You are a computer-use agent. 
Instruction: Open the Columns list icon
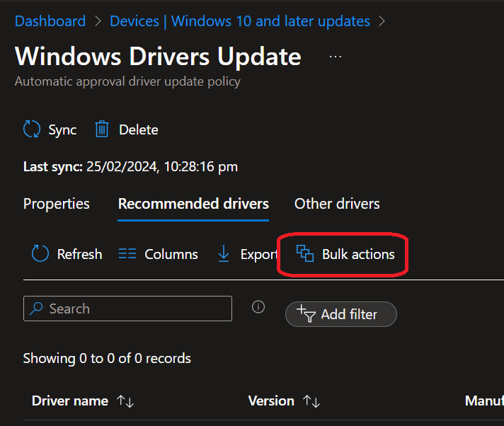coord(127,254)
